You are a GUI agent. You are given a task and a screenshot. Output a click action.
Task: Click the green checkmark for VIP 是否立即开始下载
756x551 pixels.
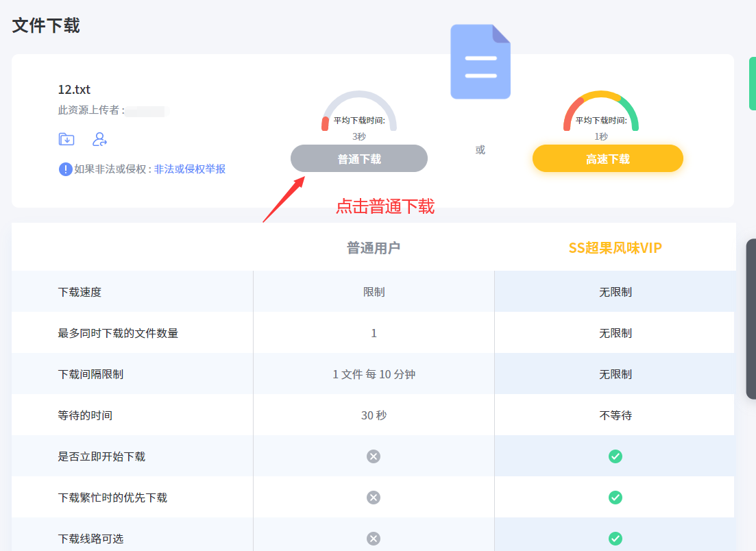tap(615, 456)
